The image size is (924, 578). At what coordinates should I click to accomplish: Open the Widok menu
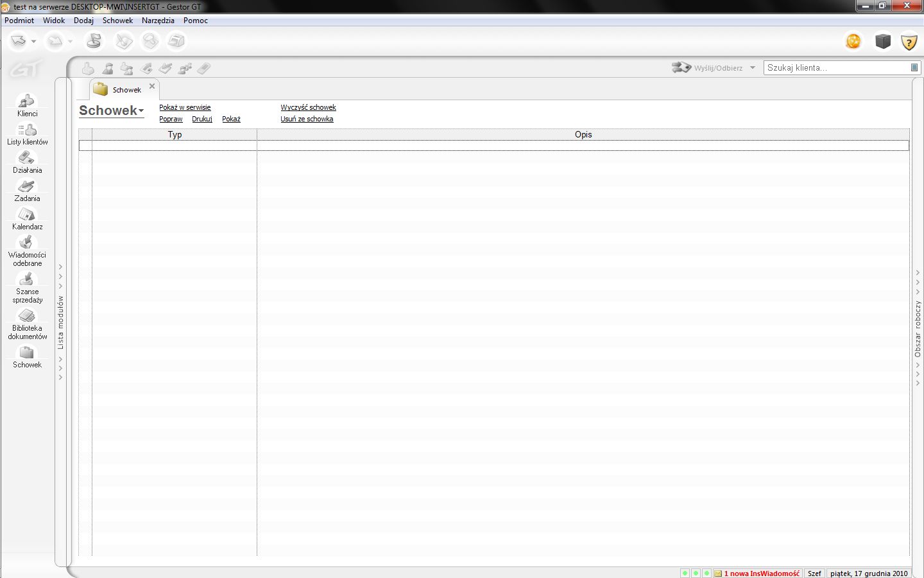(54, 21)
